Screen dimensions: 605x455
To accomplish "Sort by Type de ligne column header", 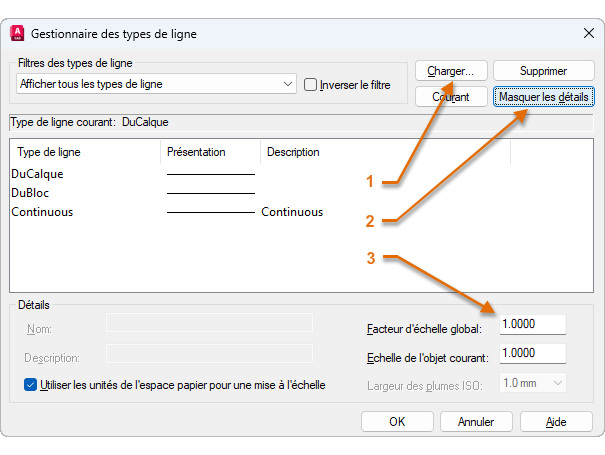I will point(50,152).
